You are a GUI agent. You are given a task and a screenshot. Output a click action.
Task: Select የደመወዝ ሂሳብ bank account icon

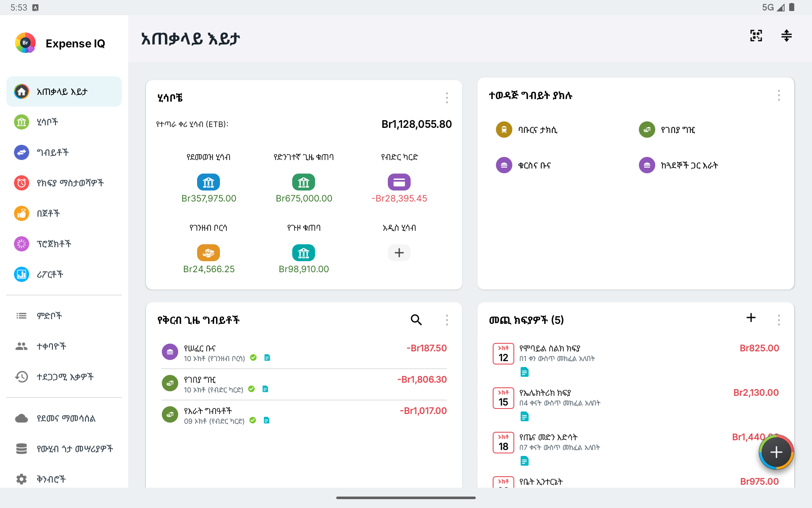click(208, 182)
